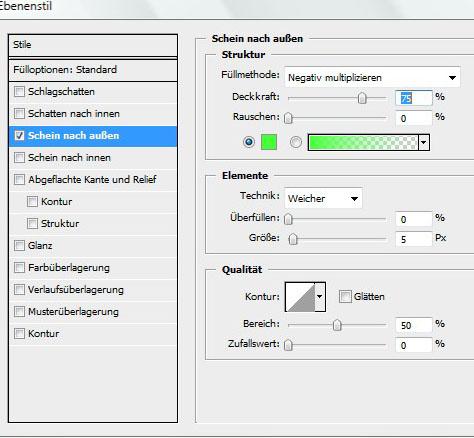Screen dimensions: 474x438
Task: Click the Größe value input field
Action: (413, 239)
